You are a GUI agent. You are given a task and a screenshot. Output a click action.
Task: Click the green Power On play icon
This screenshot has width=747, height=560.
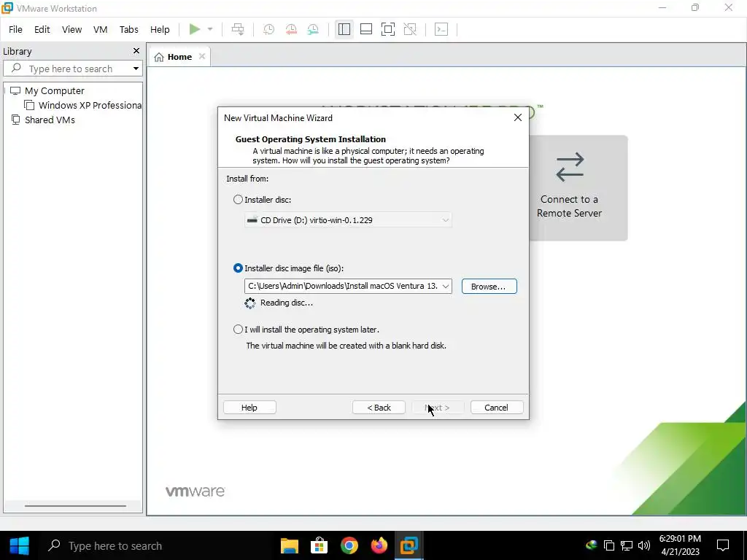[194, 29]
